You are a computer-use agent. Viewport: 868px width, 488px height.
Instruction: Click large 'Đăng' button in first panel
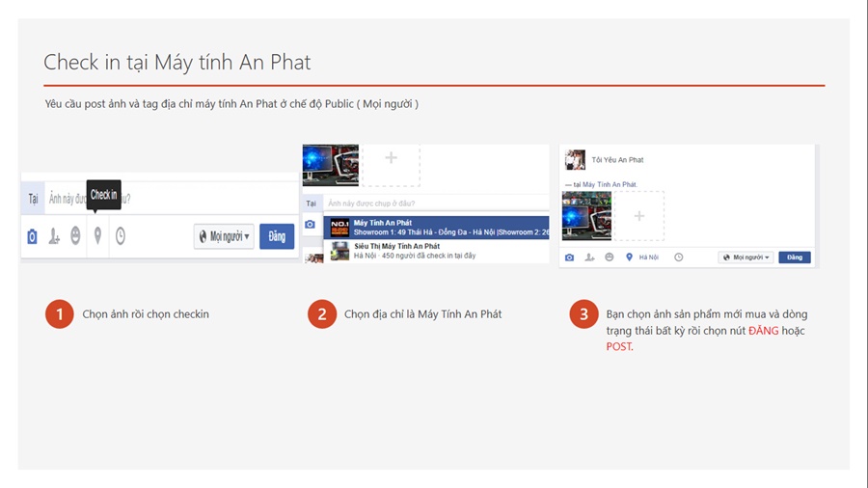277,237
